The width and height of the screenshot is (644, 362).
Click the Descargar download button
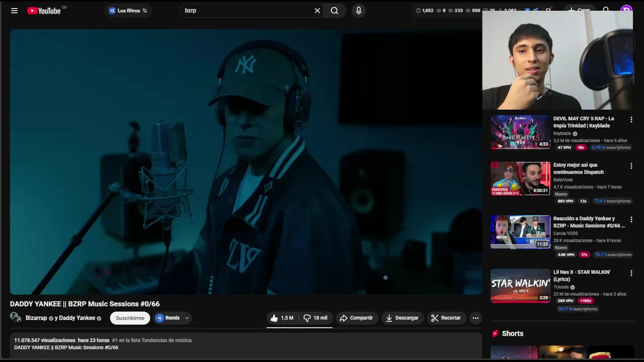(402, 318)
